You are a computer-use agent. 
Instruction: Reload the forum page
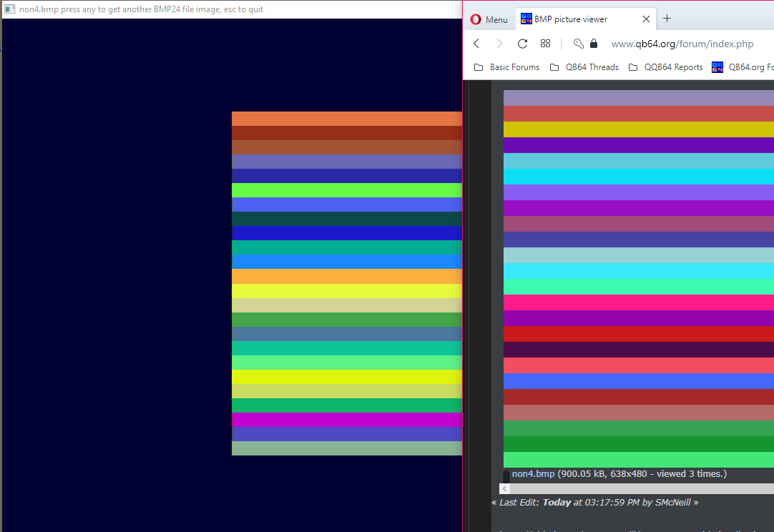[522, 44]
